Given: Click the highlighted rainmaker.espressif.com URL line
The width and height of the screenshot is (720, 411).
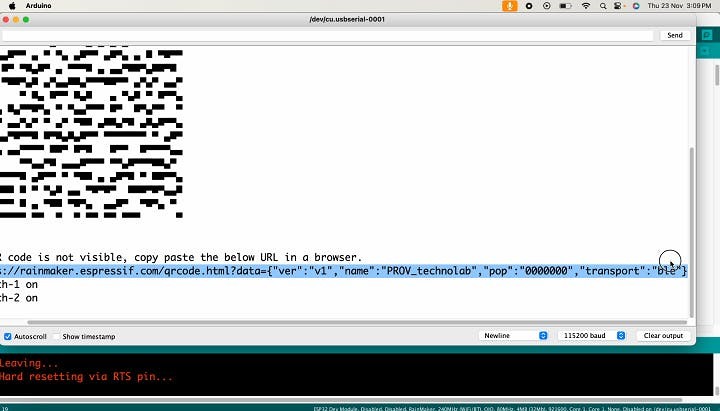Looking at the screenshot, I should pyautogui.click(x=343, y=271).
